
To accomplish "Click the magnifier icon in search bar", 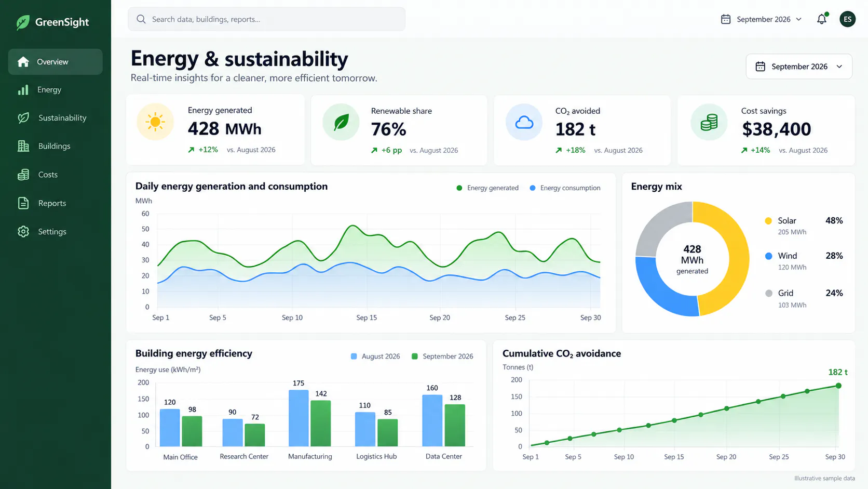I will tap(141, 19).
